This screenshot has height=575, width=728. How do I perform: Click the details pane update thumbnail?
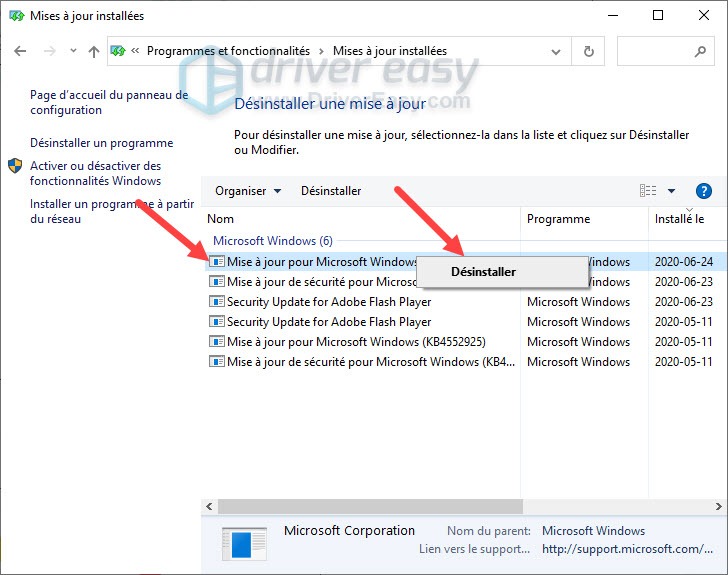pos(244,543)
